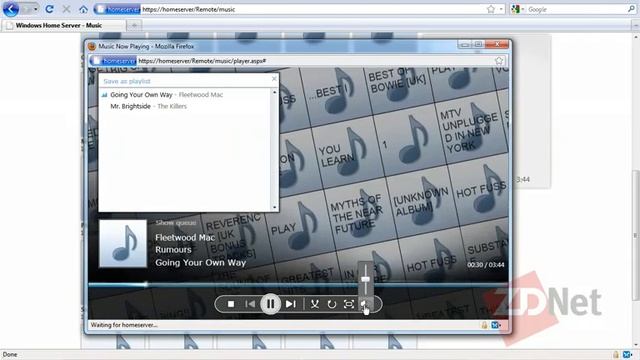
Task: Click padlock icon in main status bar
Action: coord(616,355)
